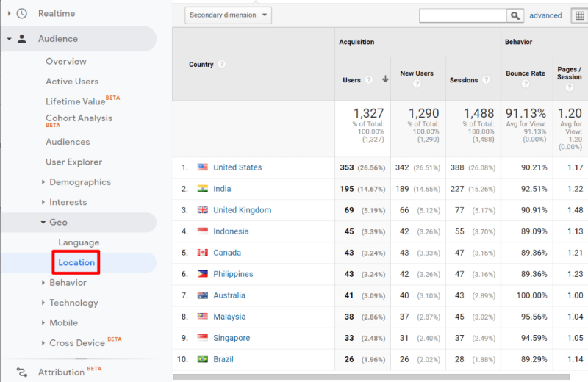Open the Brazil country link
This screenshot has width=588, height=382.
click(223, 359)
